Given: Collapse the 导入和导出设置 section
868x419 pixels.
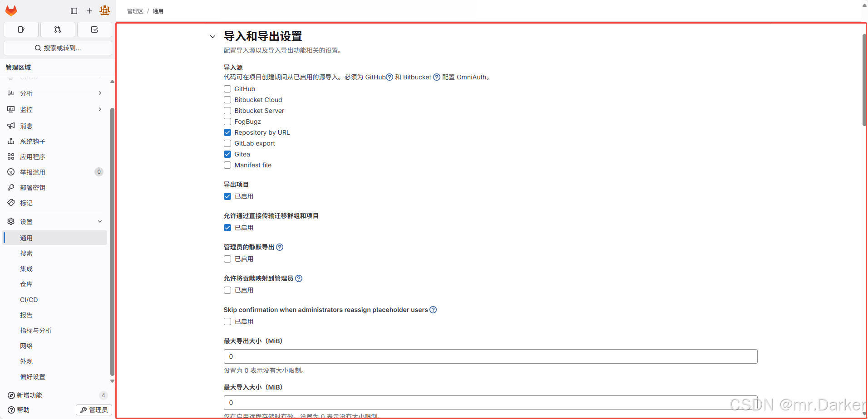Looking at the screenshot, I should (x=212, y=37).
